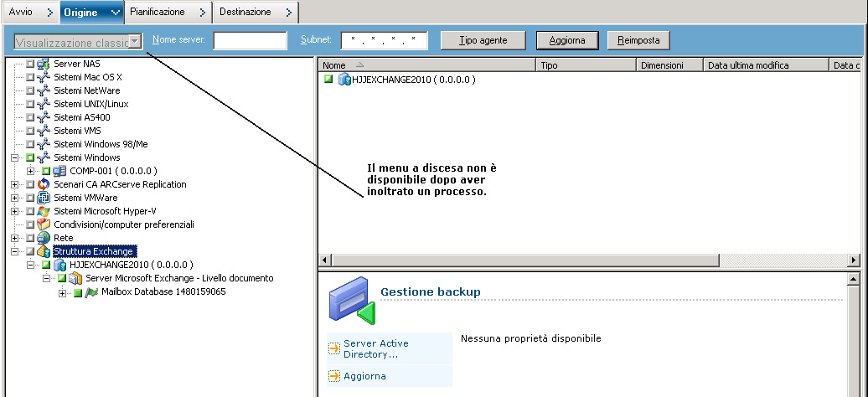Screen dimensions: 868x397
Task: Open the Pianificazione tab
Action: tap(169, 12)
